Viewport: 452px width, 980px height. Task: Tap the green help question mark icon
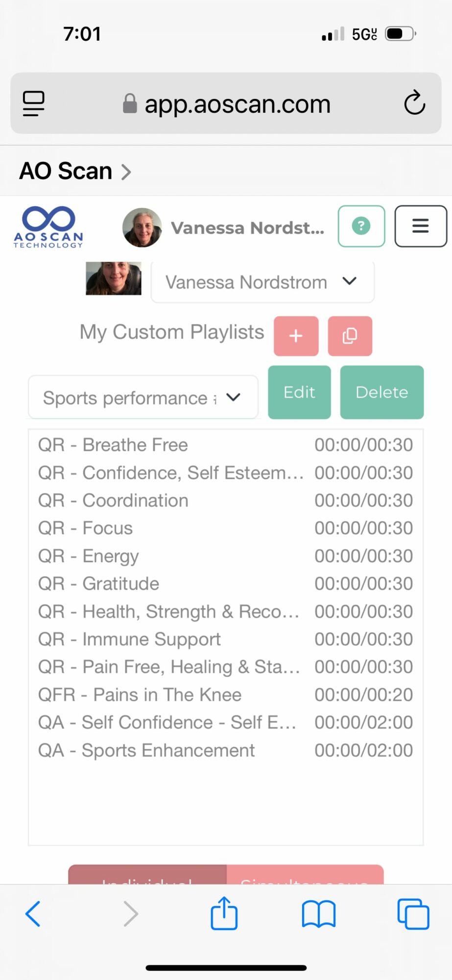(361, 226)
